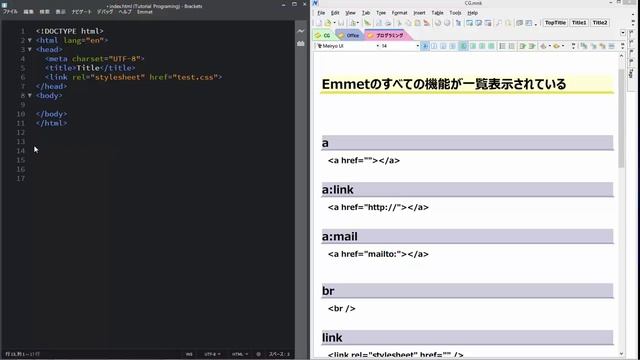This screenshot has height=360, width=640.
Task: Open Extension Manager in Brackets sidebar
Action: click(301, 43)
